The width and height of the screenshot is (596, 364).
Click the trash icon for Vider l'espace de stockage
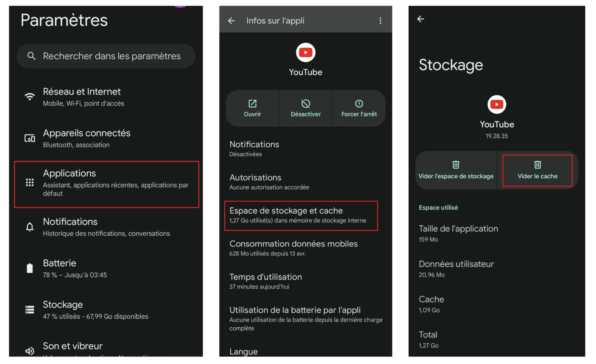click(x=456, y=165)
